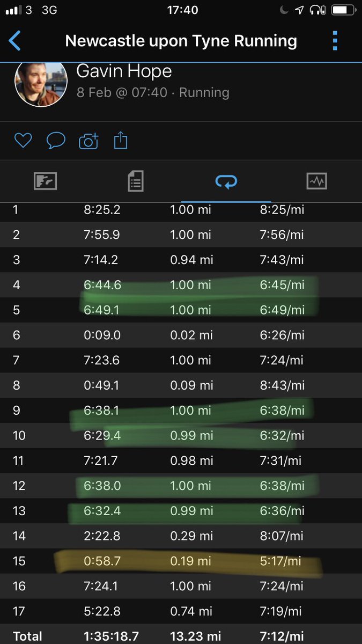This screenshot has width=362, height=644.
Task: Open comments with the speech bubble icon
Action: [x=56, y=141]
